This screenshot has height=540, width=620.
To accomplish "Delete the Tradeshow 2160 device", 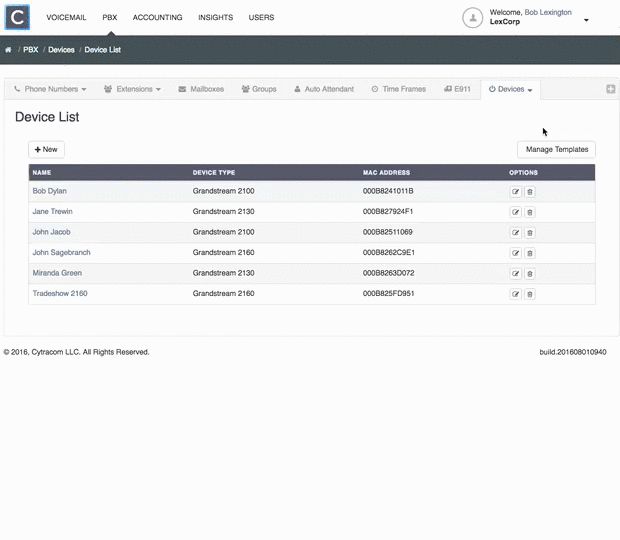I will click(530, 294).
